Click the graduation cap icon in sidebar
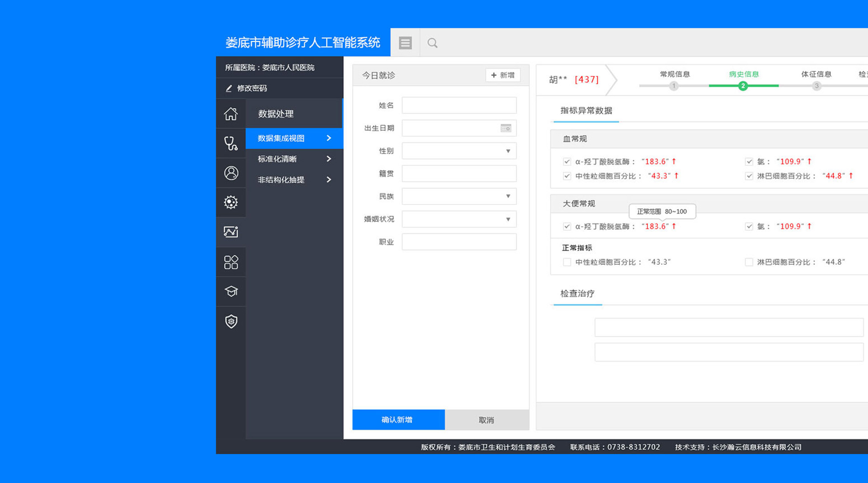 pyautogui.click(x=231, y=291)
